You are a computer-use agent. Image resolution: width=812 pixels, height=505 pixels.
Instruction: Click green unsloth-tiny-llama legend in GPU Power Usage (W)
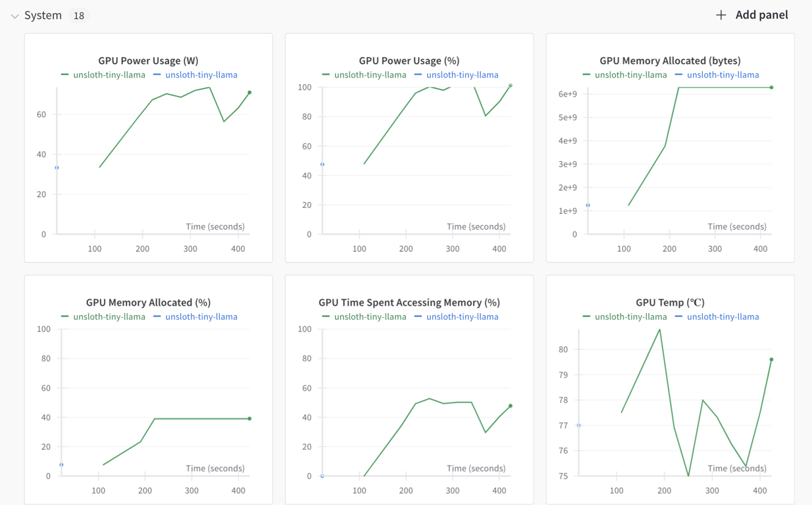pos(103,75)
